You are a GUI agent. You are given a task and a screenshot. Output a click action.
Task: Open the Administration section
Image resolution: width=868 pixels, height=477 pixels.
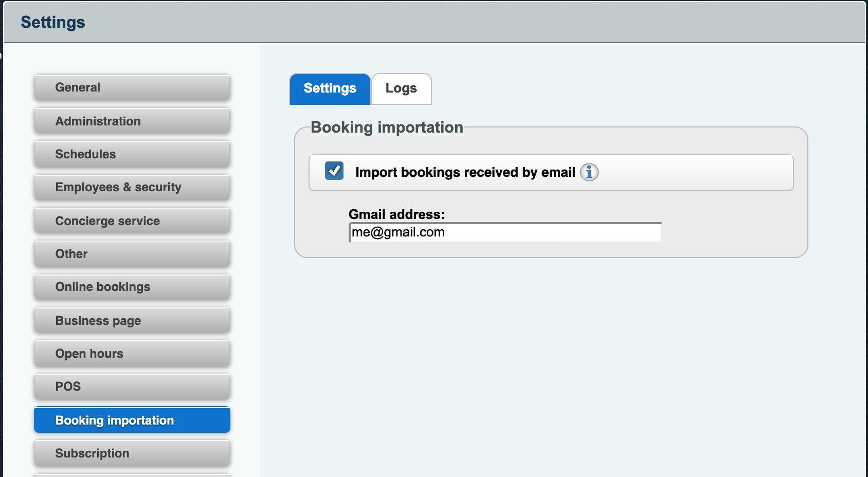point(132,121)
